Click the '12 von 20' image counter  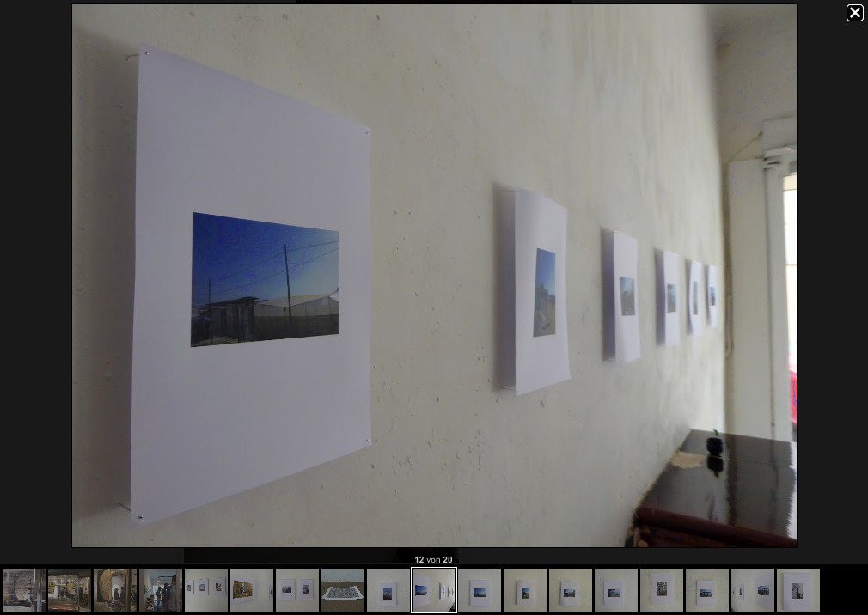point(433,560)
